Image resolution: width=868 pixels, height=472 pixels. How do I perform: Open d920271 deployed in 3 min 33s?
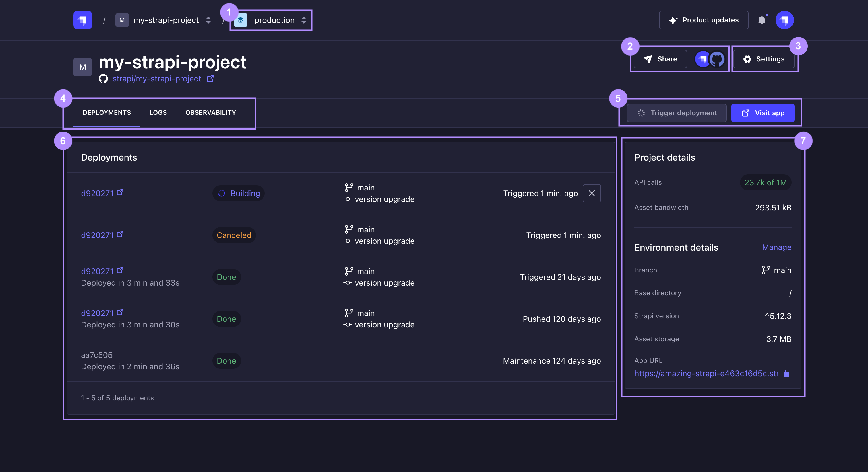[102, 271]
